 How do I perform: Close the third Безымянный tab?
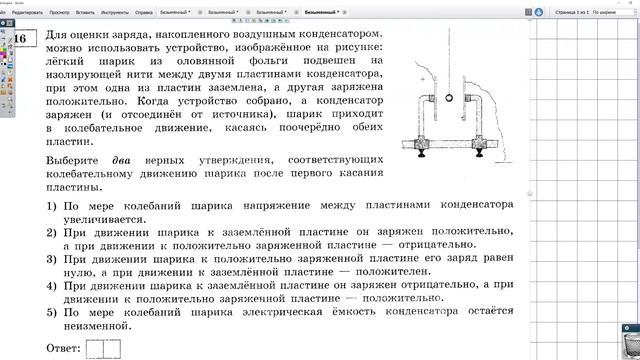click(296, 12)
